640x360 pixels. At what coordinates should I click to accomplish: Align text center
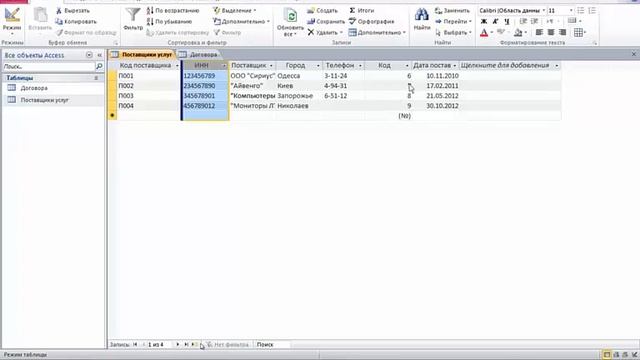551,32
